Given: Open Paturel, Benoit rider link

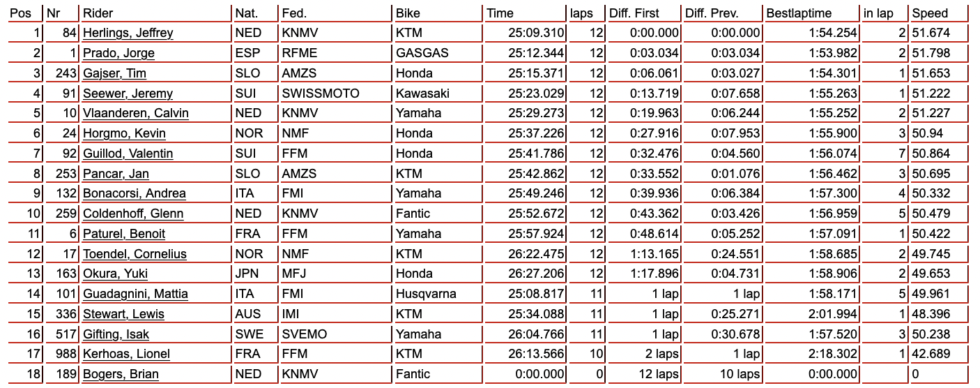Looking at the screenshot, I should [x=124, y=234].
